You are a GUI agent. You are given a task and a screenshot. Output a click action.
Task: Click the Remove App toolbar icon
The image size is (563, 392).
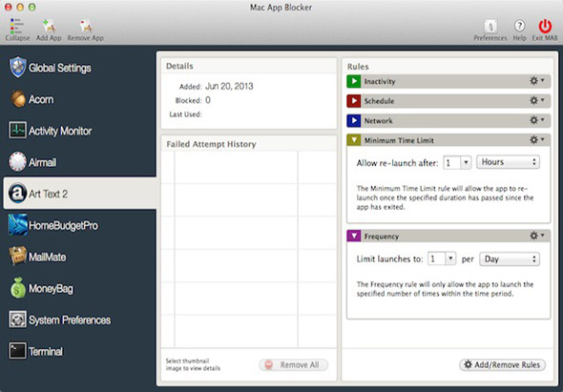86,26
